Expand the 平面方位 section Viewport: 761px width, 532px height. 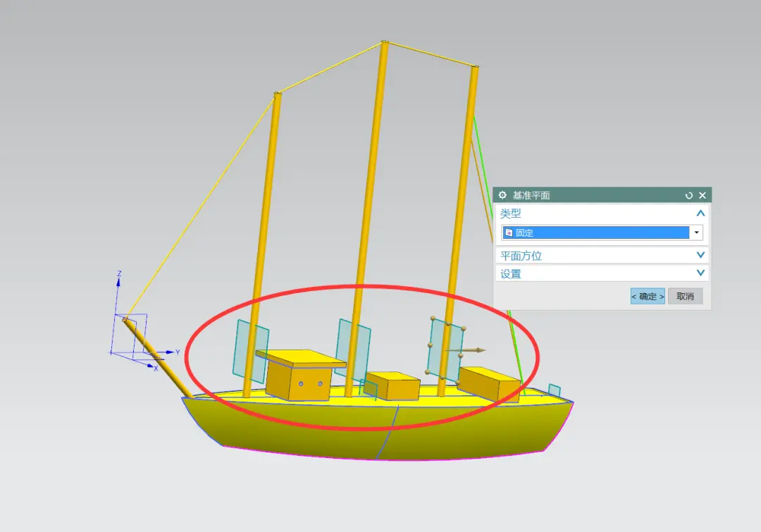click(x=700, y=255)
